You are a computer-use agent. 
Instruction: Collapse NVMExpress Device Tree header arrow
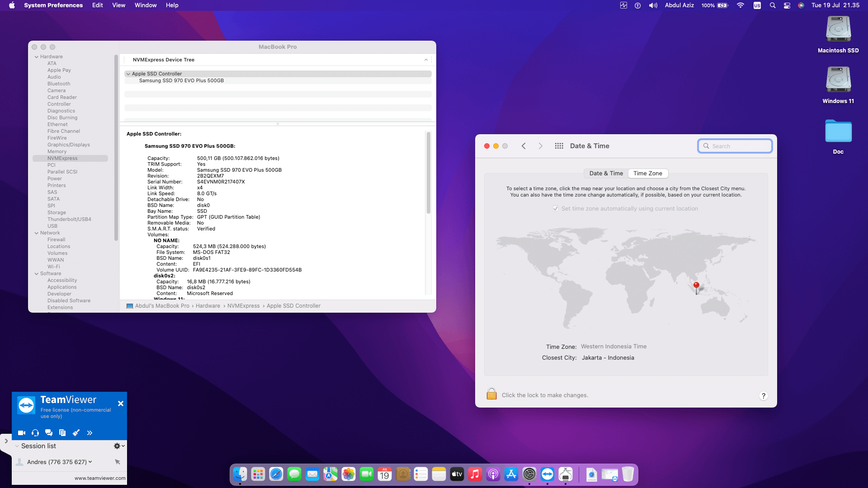426,60
